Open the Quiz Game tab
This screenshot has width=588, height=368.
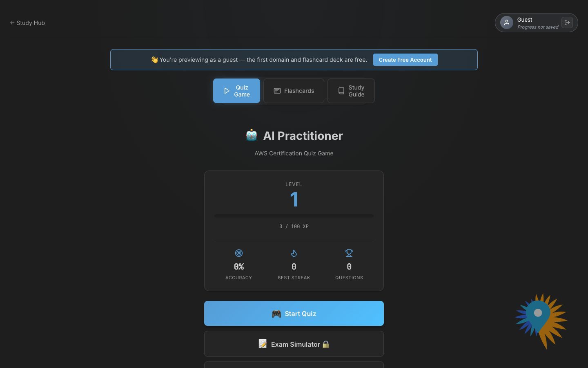[236, 91]
